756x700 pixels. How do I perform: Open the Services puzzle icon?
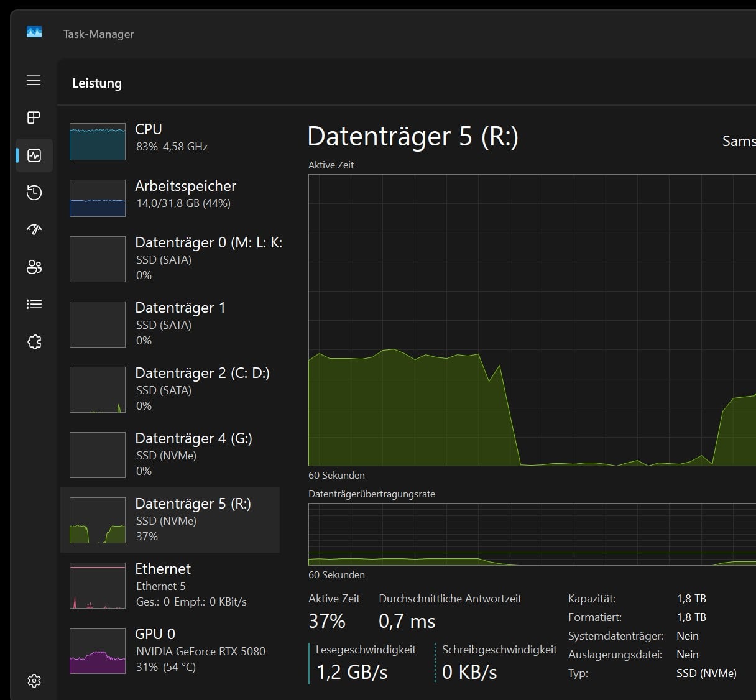(34, 342)
